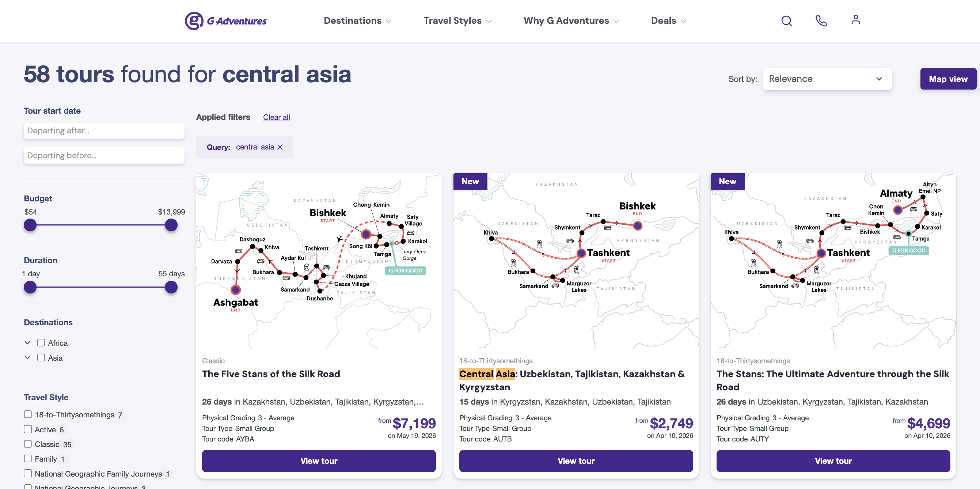Open Deals menu
980x489 pixels.
(668, 20)
